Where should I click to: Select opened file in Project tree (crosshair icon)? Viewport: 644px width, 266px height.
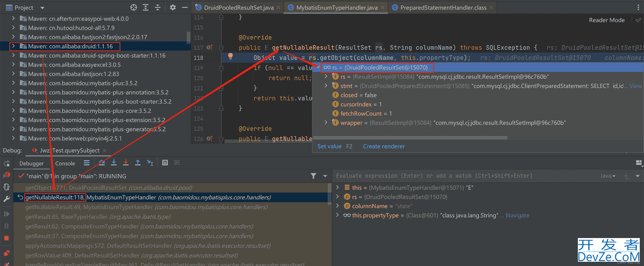tap(134, 8)
